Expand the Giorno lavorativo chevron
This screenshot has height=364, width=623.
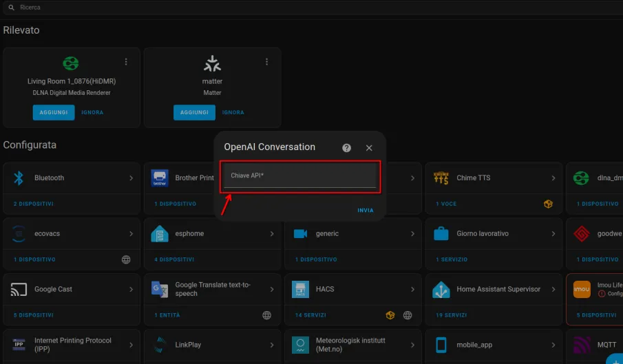[553, 234]
